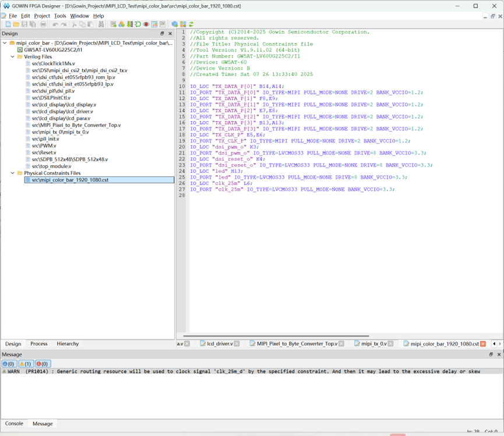
Task: Collapse the Physical Constraints Files folder
Action: 13,173
